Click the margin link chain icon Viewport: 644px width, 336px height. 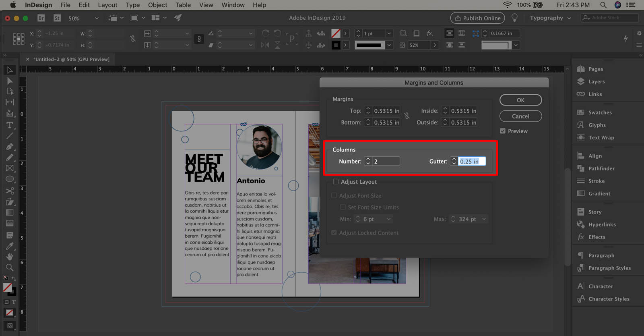tap(407, 116)
